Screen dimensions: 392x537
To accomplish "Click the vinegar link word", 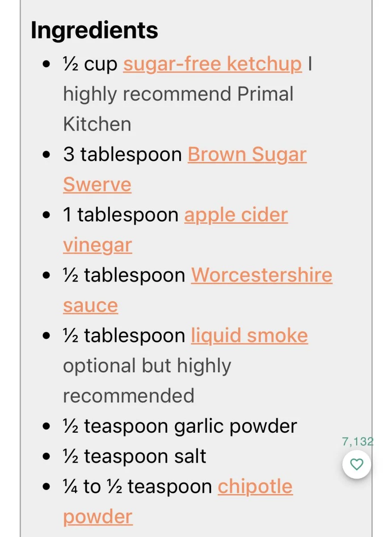I will (x=97, y=246).
